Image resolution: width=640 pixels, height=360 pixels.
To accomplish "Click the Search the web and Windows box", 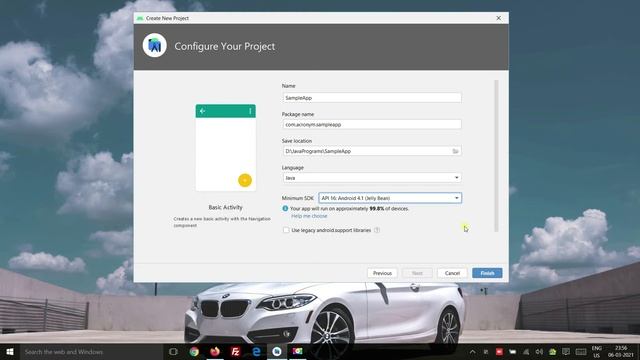I will click(x=91, y=351).
